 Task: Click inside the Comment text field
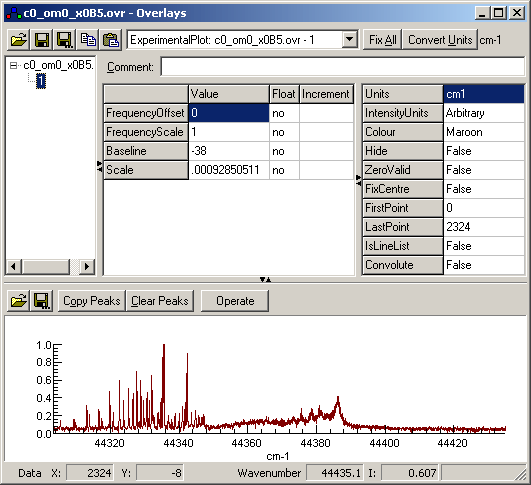(x=343, y=67)
